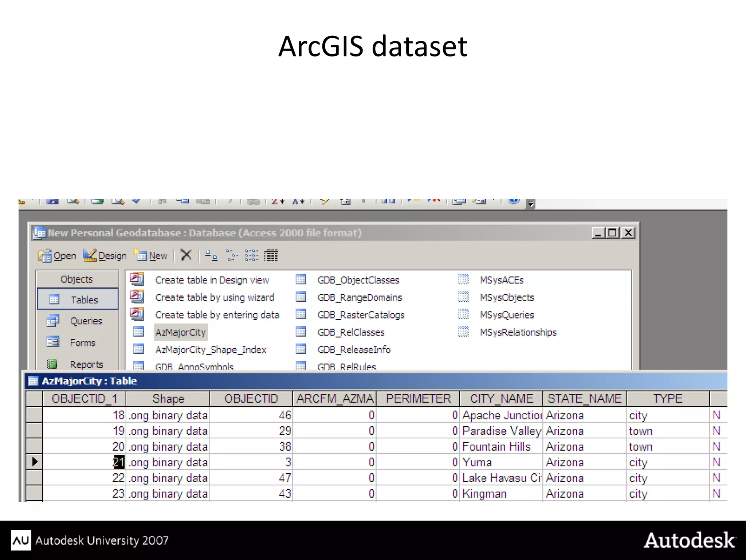Click the wizard icon beside Create table in Design view
This screenshot has height=560, width=746.
click(137, 279)
